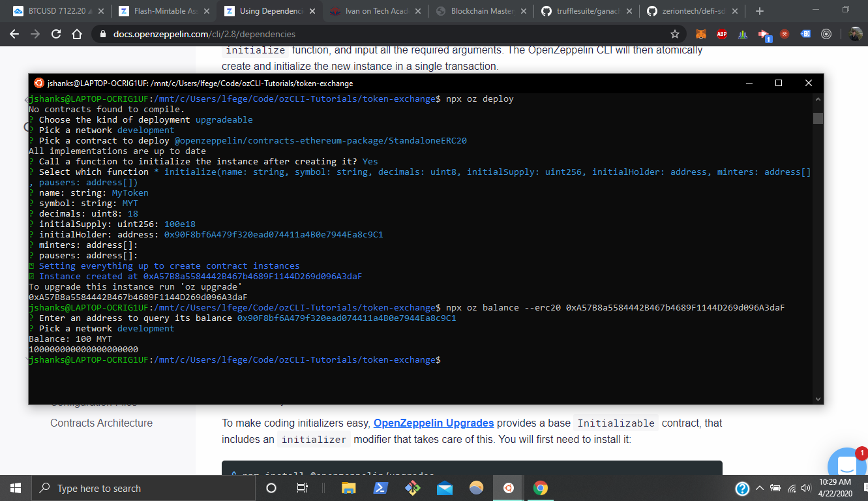Click the extension icon with badge 1

[764, 35]
